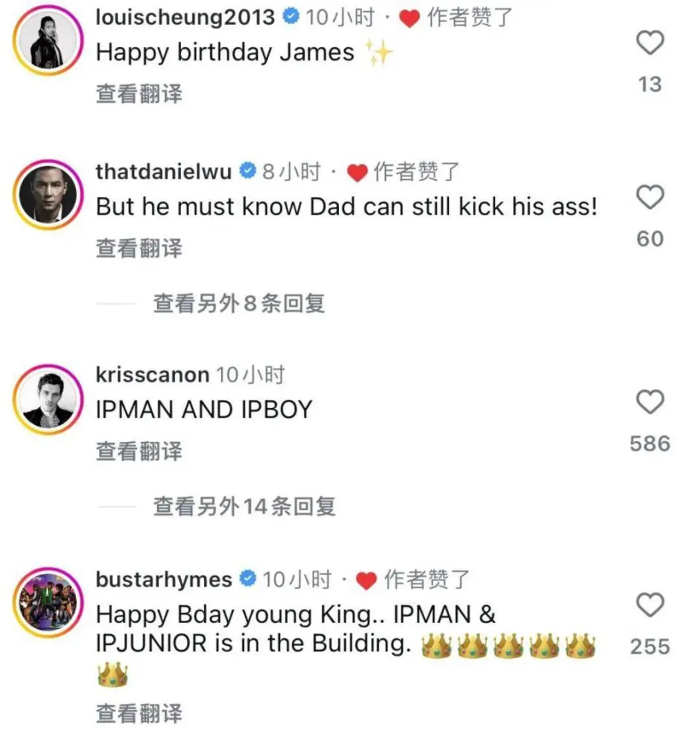The image size is (700, 739).
Task: Like bustarhymes' Happy Bday comment
Action: point(650,605)
